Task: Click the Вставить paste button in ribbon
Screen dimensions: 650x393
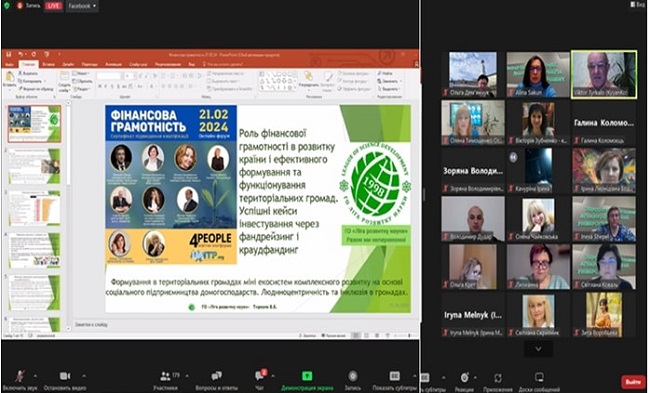Action: [x=10, y=80]
